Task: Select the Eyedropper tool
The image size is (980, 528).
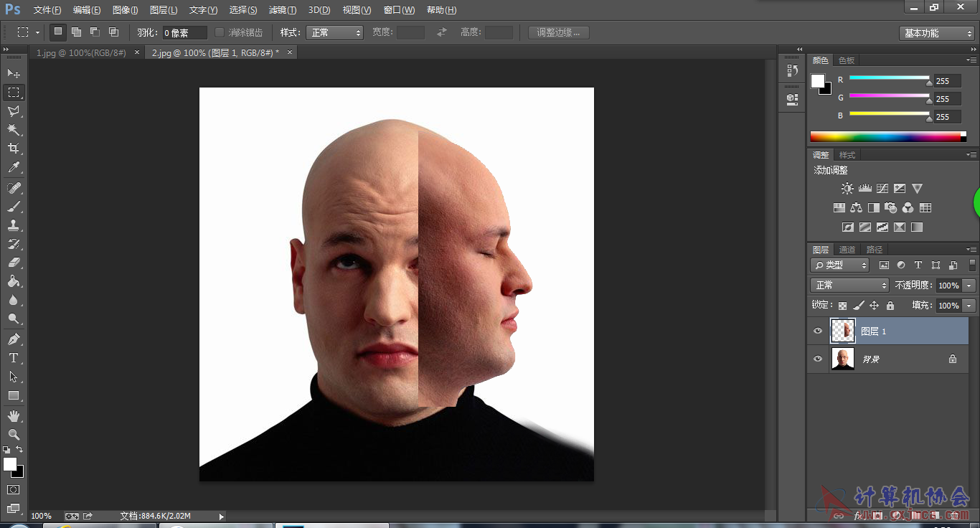Action: tap(14, 168)
